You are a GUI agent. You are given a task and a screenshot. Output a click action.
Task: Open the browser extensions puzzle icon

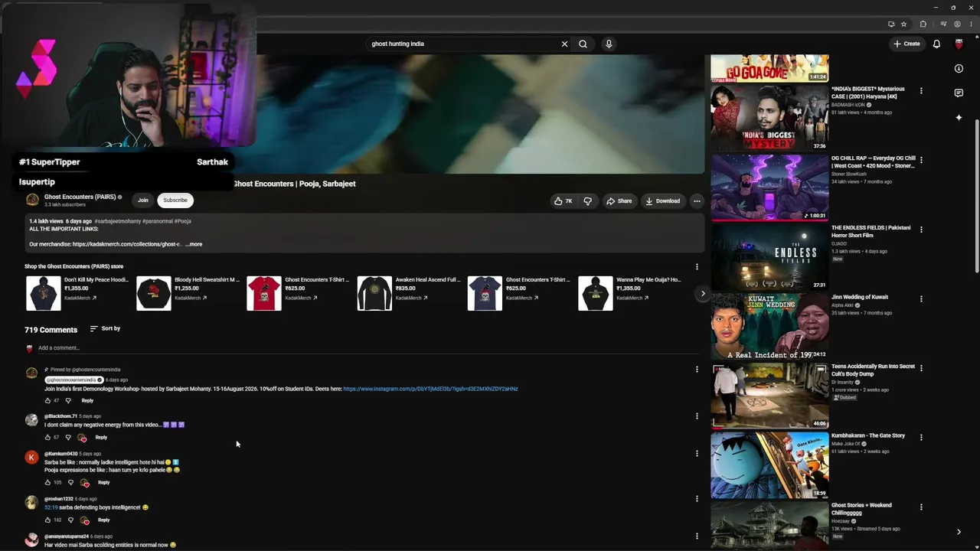[923, 24]
